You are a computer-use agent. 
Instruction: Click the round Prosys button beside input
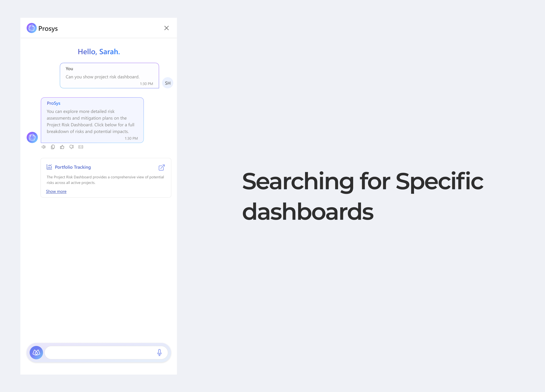click(x=36, y=352)
